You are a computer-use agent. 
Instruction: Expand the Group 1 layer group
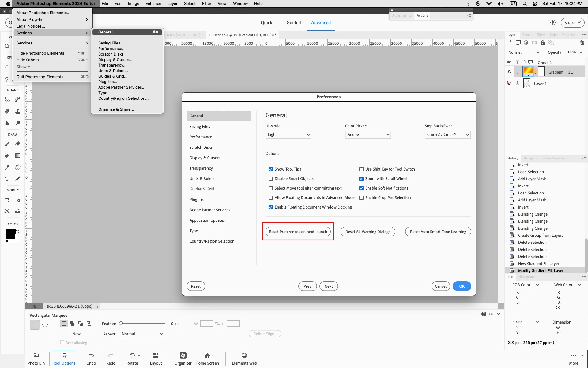(x=525, y=62)
